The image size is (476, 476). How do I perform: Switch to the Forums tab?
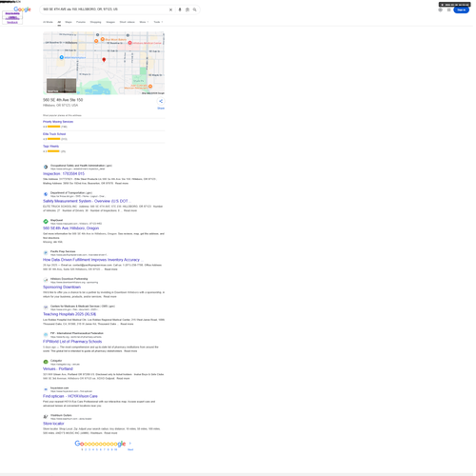(81, 22)
